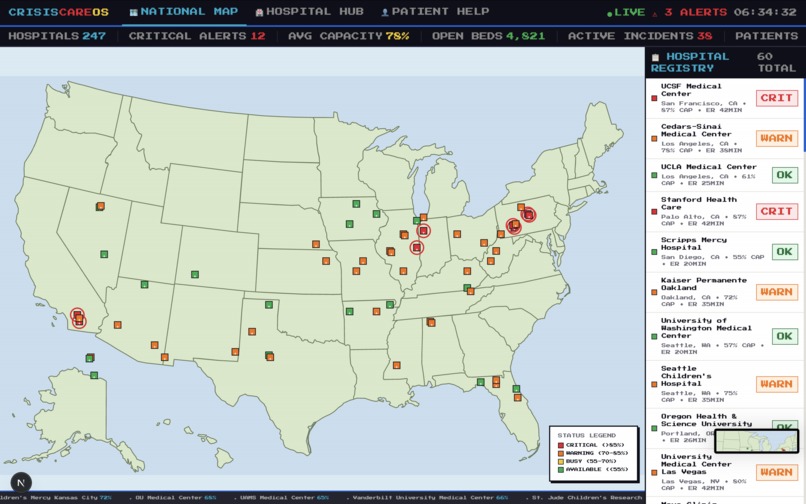Open the Patient Help tab

coord(435,12)
